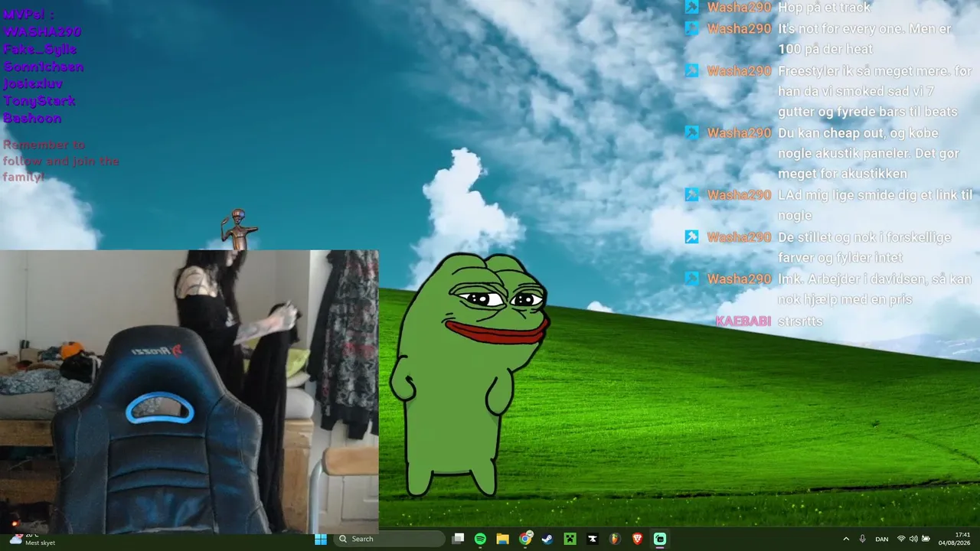Open File Explorer from the taskbar
The image size is (980, 551).
502,539
